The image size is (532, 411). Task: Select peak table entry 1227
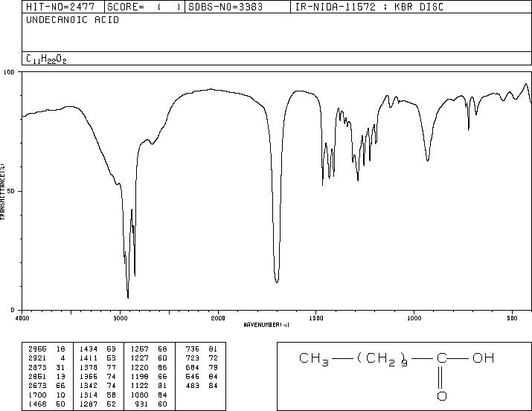point(149,358)
